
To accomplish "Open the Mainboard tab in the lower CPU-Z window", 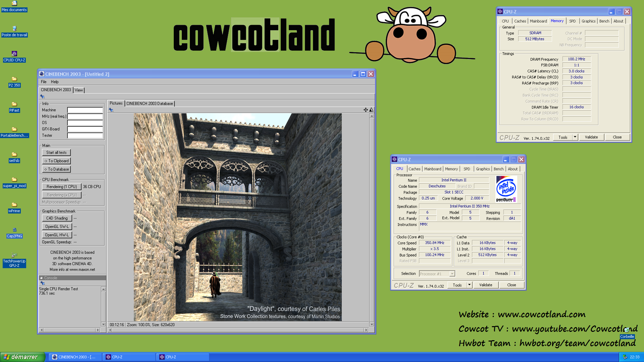I will tap(433, 169).
